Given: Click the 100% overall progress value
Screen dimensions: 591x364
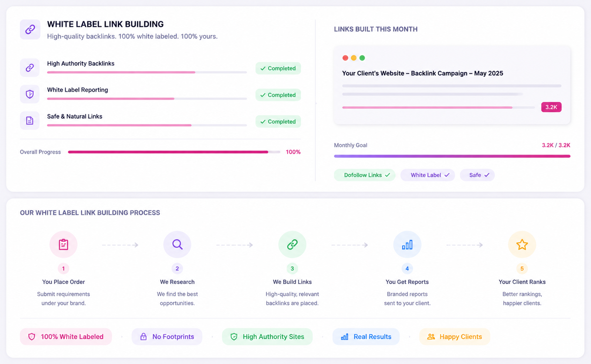Looking at the screenshot, I should [293, 152].
